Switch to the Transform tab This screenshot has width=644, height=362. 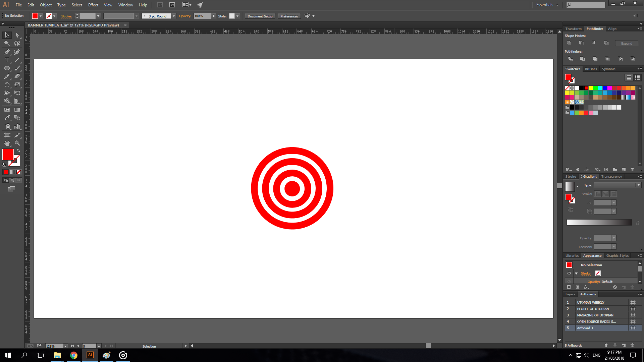[x=574, y=29]
